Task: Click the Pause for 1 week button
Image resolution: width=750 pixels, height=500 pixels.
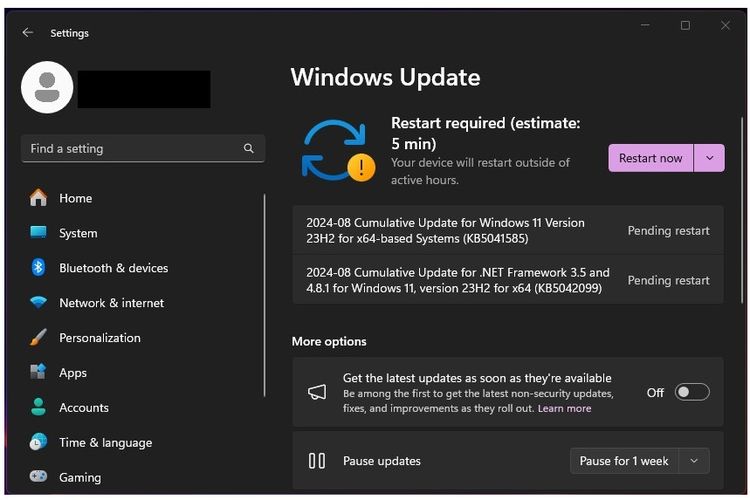Action: pyautogui.click(x=624, y=461)
